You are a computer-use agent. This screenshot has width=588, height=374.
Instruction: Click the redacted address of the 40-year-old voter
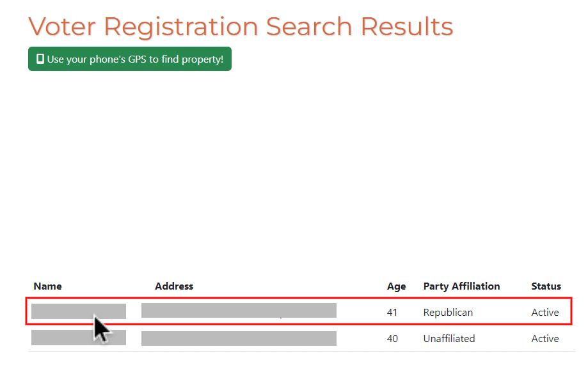coord(239,338)
